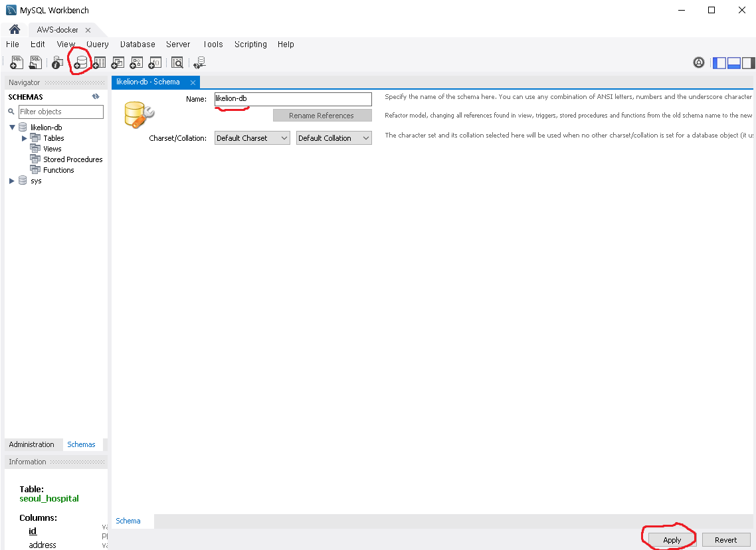The height and width of the screenshot is (550, 756).
Task: Select the likelion-db schema in navigator
Action: point(47,128)
